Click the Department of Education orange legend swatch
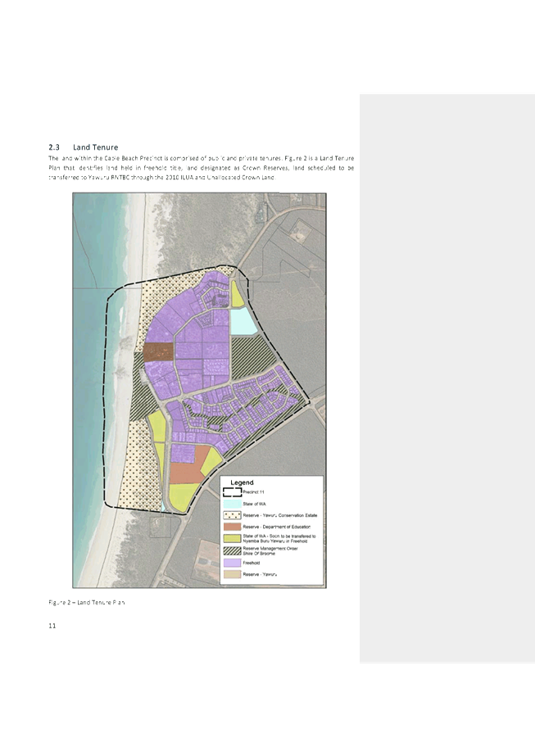Image resolution: width=535 pixels, height=756 pixels. (x=233, y=527)
